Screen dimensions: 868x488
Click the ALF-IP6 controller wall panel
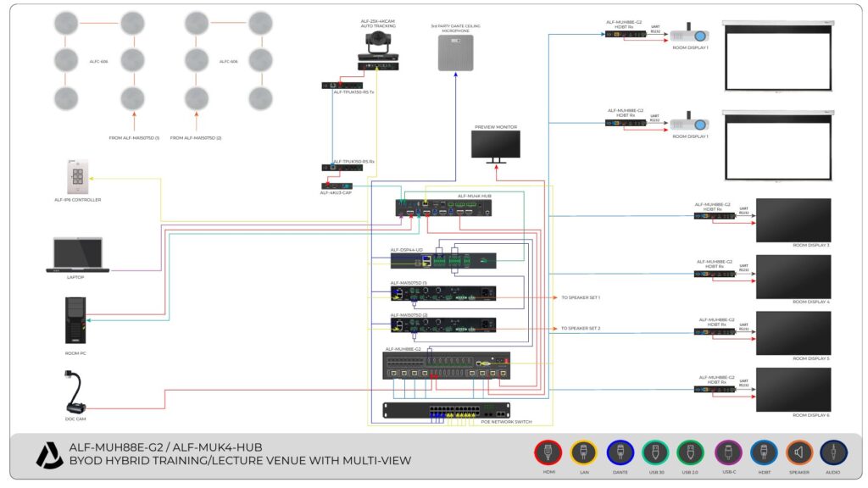77,177
